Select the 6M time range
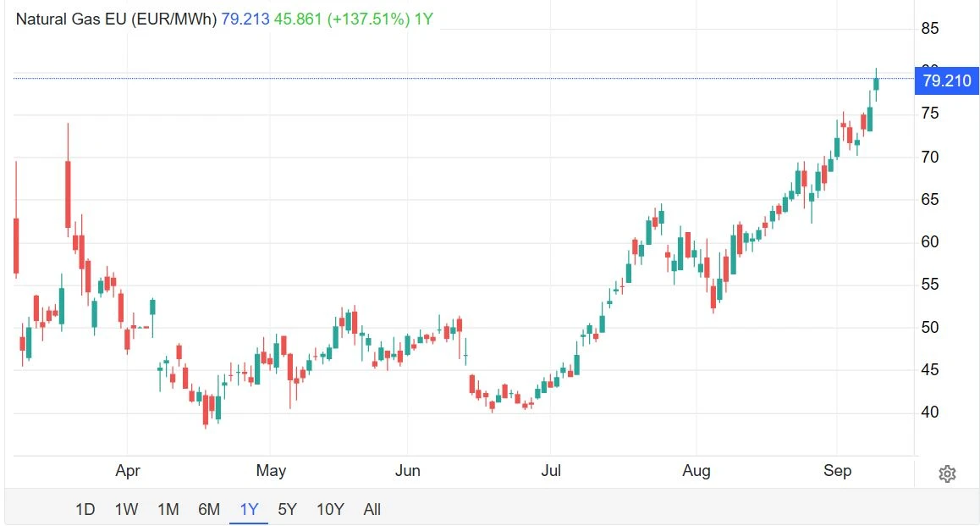Image resolution: width=980 pixels, height=526 pixels. (209, 510)
